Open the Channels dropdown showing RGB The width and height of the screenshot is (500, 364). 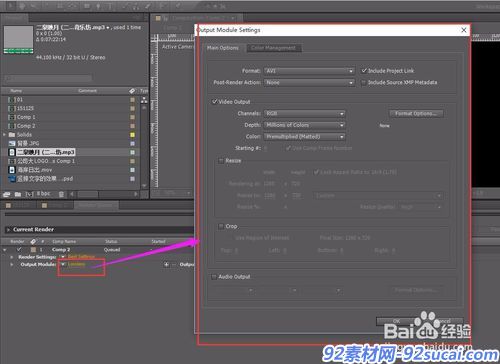tap(304, 114)
